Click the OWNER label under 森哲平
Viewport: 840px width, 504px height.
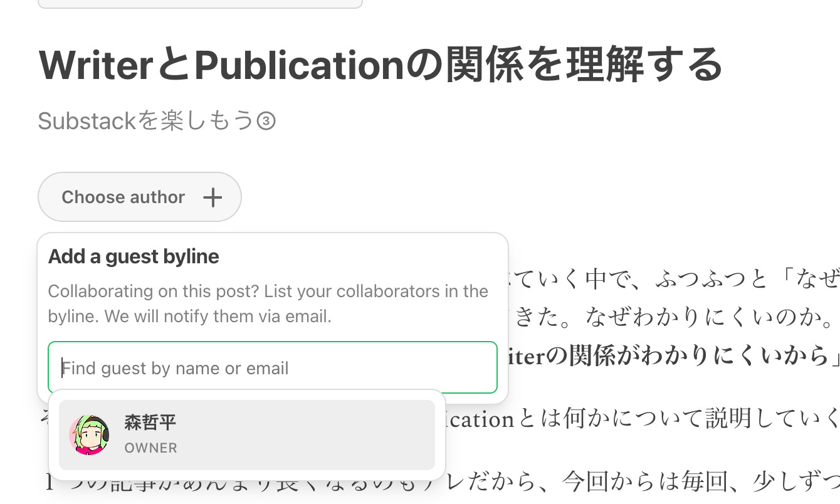click(x=150, y=448)
